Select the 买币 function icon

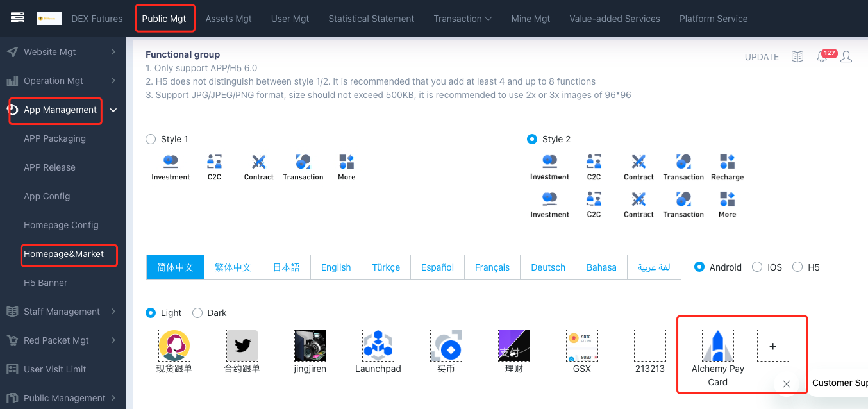click(x=446, y=346)
